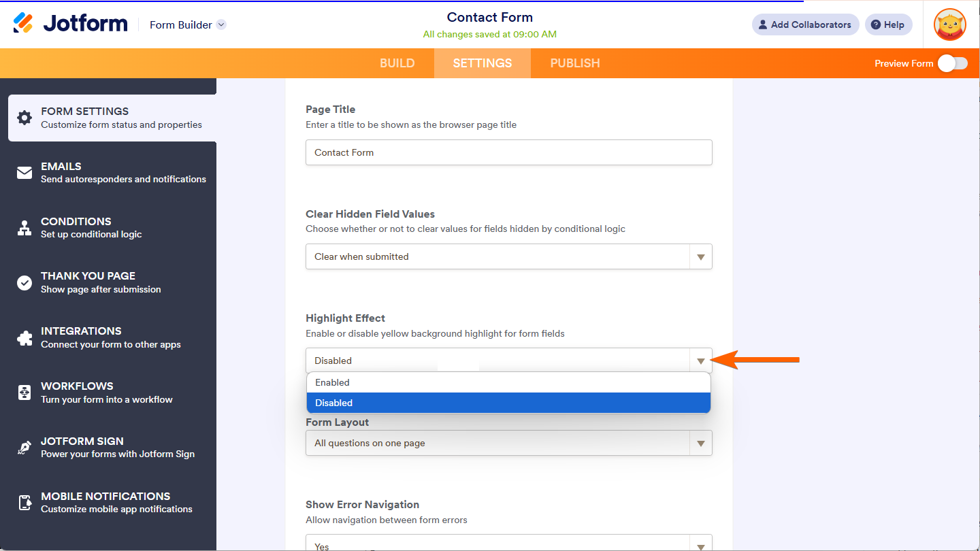Click the Mobile Notifications phone icon

click(x=24, y=503)
